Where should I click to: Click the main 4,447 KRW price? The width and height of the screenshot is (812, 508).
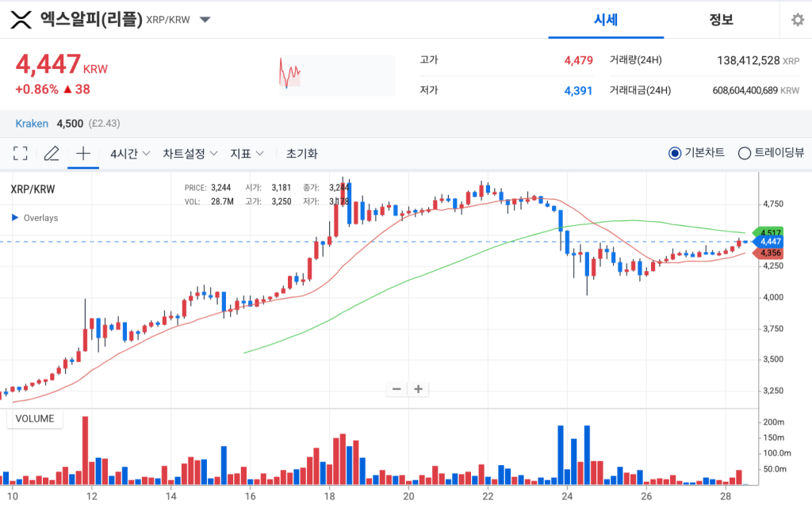click(x=61, y=65)
